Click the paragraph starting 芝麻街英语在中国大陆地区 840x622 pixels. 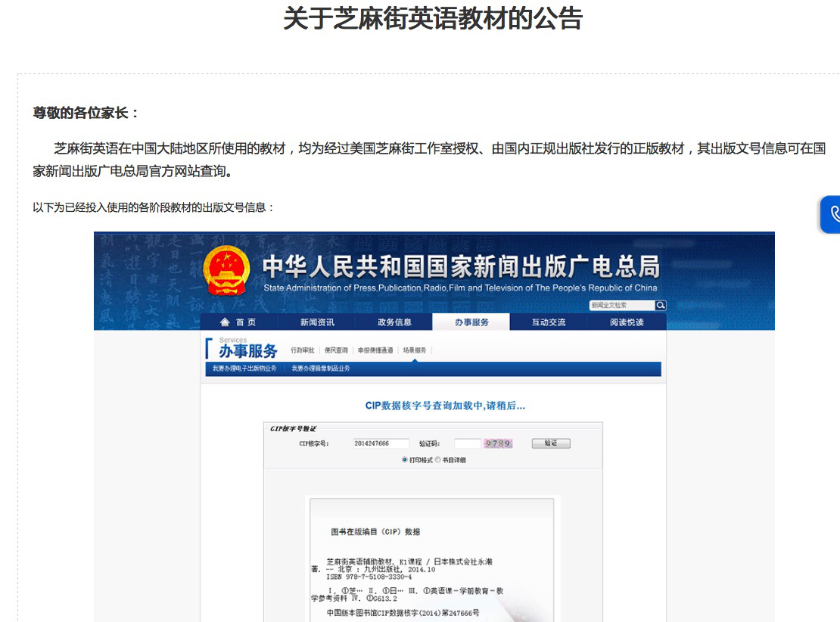click(429, 160)
